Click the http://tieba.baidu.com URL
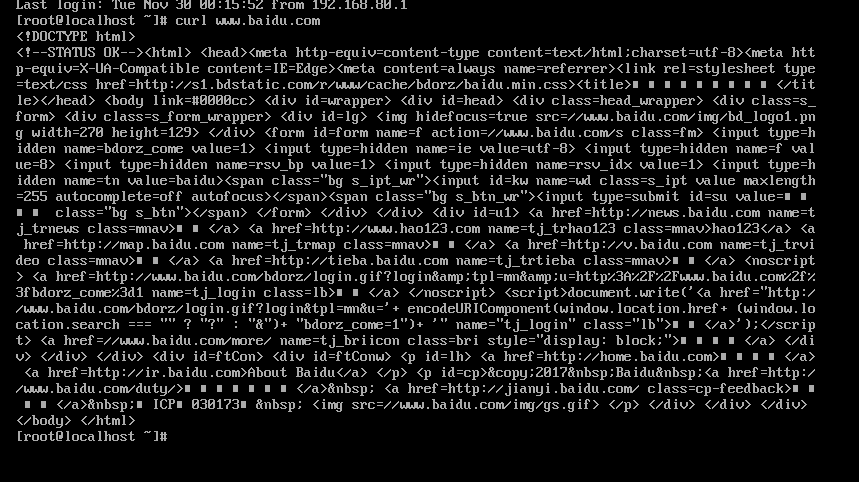Image resolution: width=859 pixels, height=482 pixels. pyautogui.click(x=359, y=261)
